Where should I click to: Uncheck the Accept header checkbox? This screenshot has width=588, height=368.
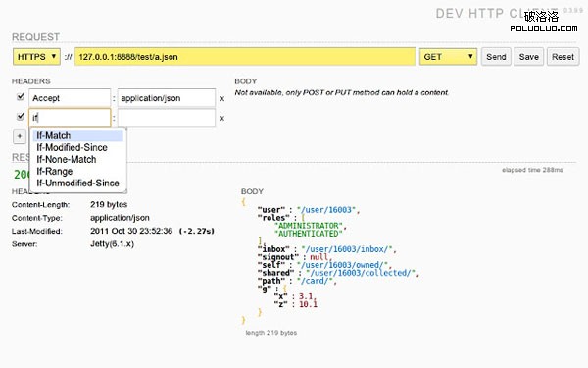coord(21,97)
